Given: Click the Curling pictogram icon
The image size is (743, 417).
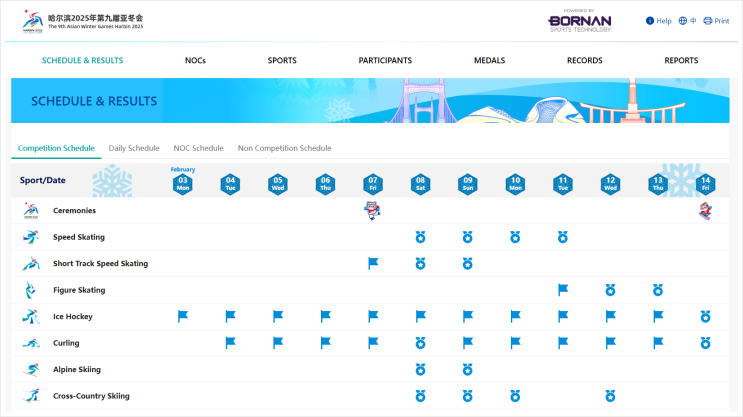Looking at the screenshot, I should click(x=31, y=343).
